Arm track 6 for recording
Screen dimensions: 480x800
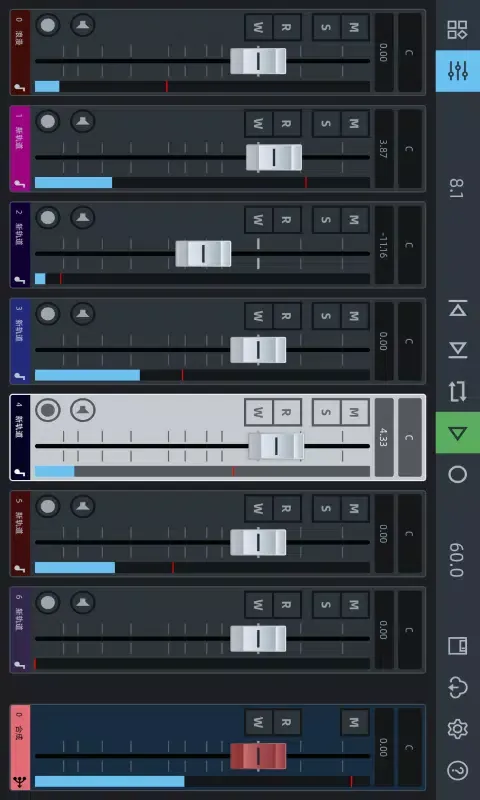point(48,603)
